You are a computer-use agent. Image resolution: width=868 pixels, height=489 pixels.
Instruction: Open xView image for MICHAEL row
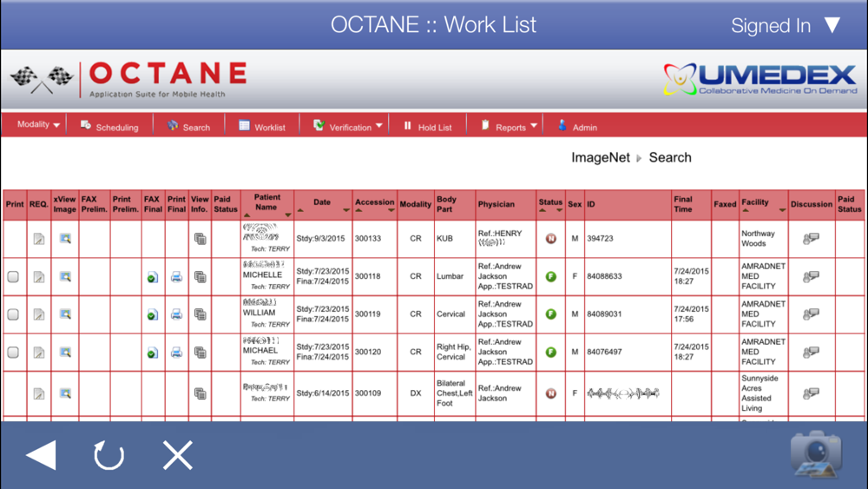(65, 353)
